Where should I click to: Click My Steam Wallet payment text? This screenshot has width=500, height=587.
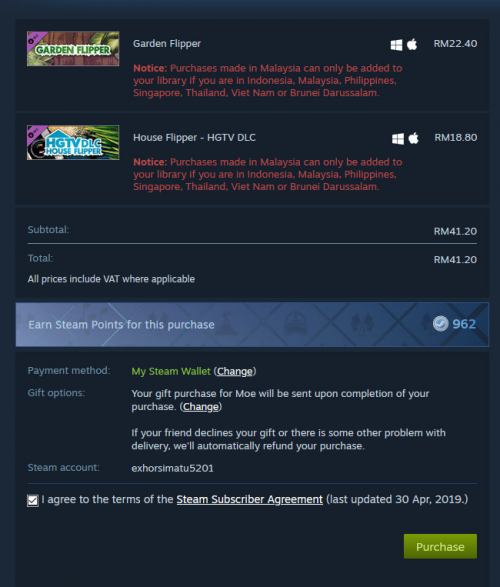coord(171,371)
